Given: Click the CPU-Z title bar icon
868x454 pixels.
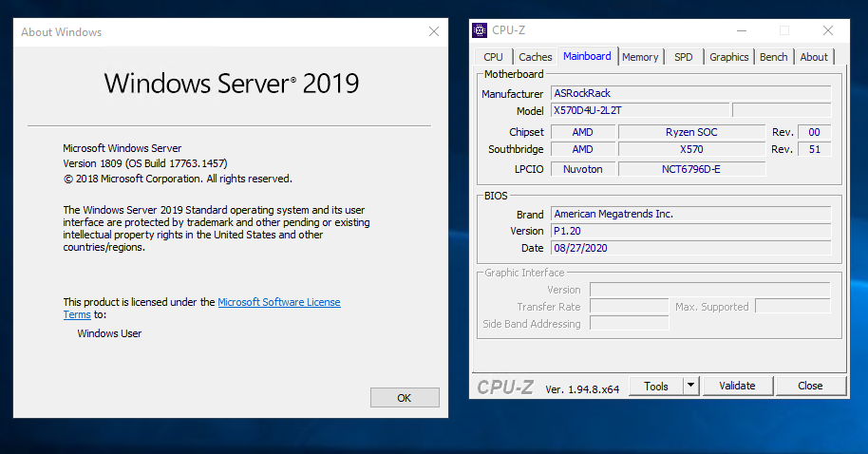Looking at the screenshot, I should tap(480, 30).
